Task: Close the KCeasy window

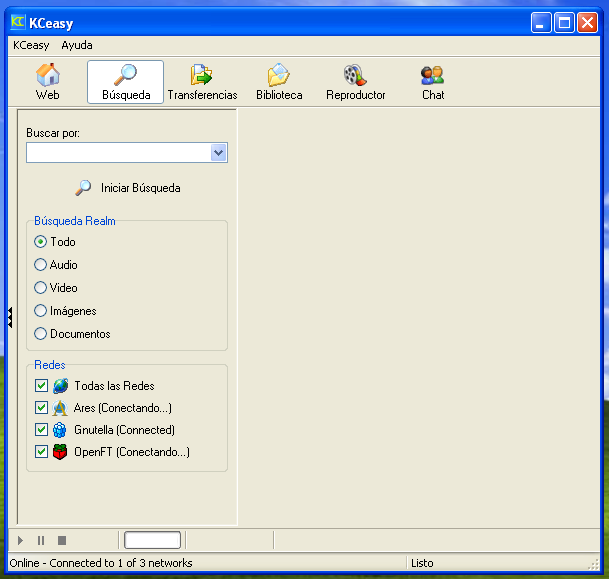Action: pyautogui.click(x=587, y=23)
